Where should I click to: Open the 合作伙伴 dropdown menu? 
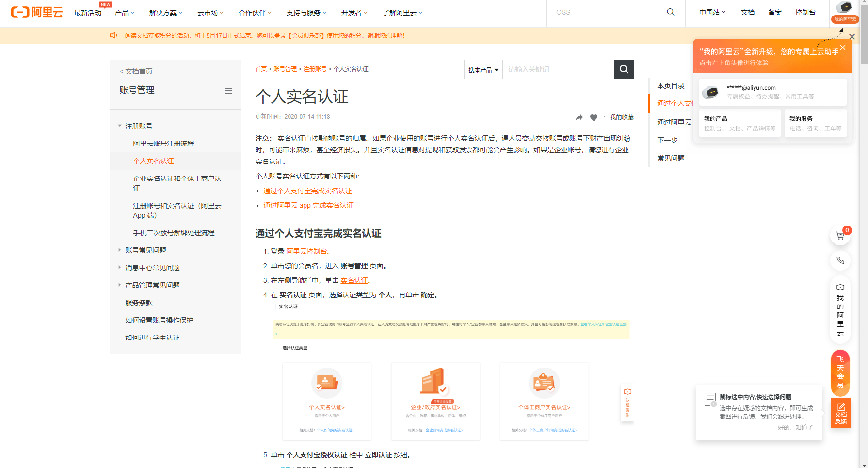pyautogui.click(x=255, y=12)
